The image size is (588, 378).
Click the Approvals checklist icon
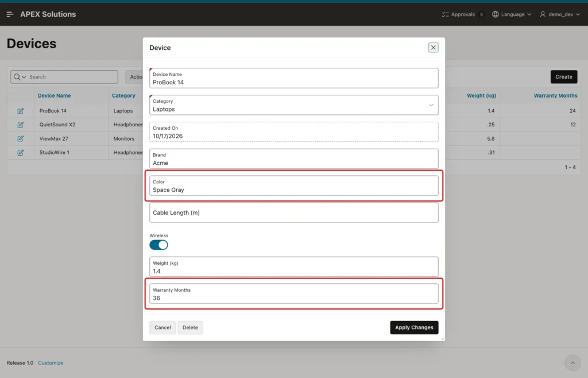pos(445,14)
